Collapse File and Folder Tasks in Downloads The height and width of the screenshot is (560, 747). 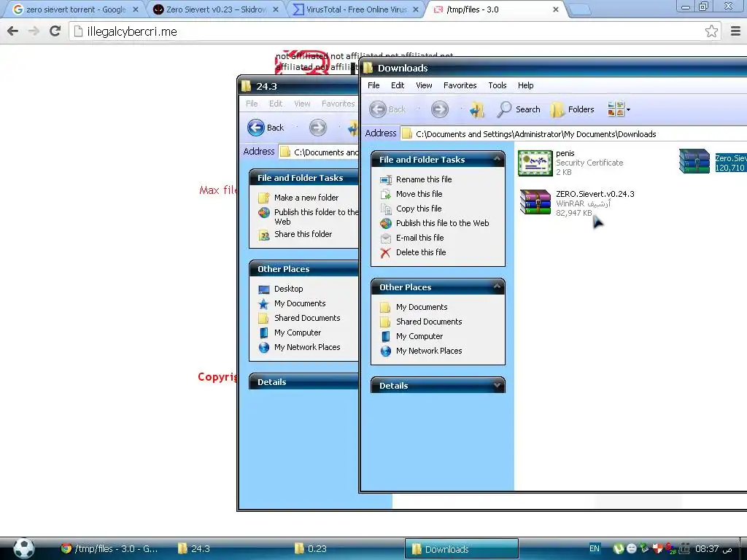coord(497,158)
